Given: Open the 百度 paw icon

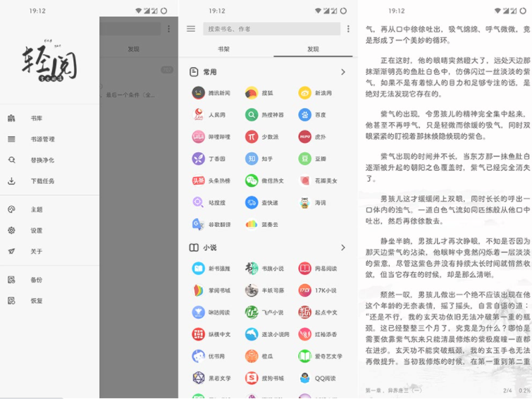Looking at the screenshot, I should (x=304, y=115).
